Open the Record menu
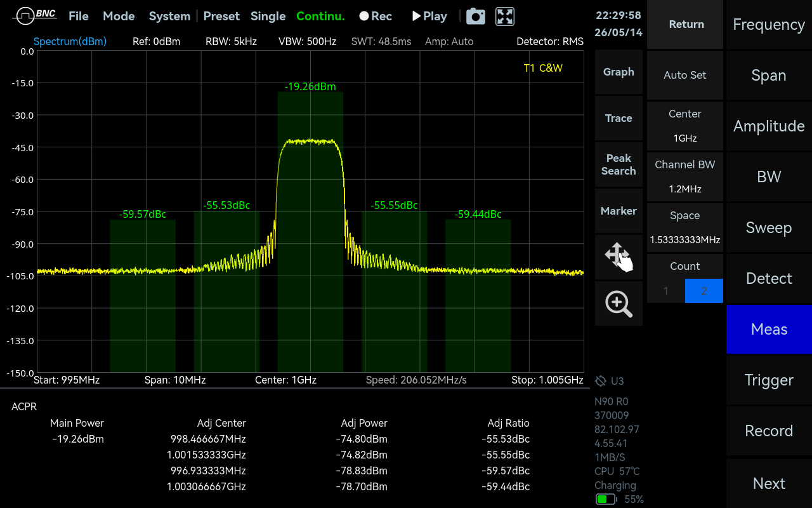812x508 pixels. pyautogui.click(x=769, y=431)
